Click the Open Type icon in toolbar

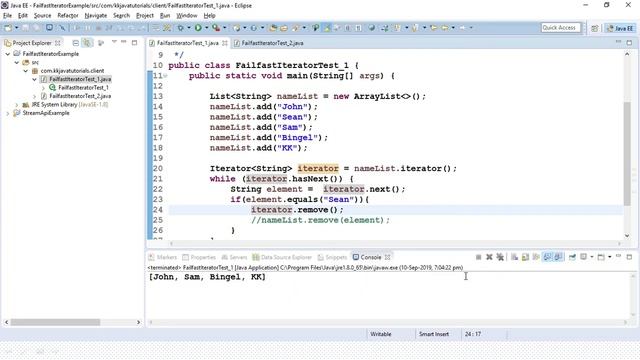[273, 28]
